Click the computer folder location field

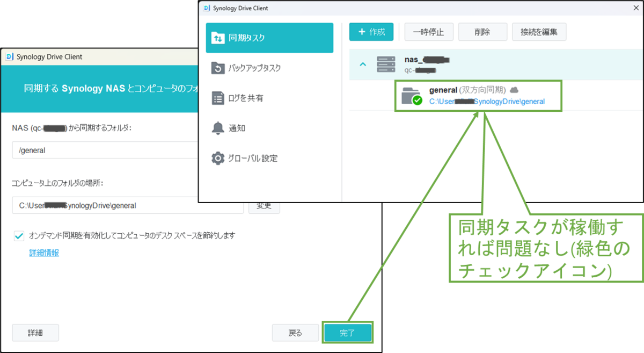click(128, 205)
